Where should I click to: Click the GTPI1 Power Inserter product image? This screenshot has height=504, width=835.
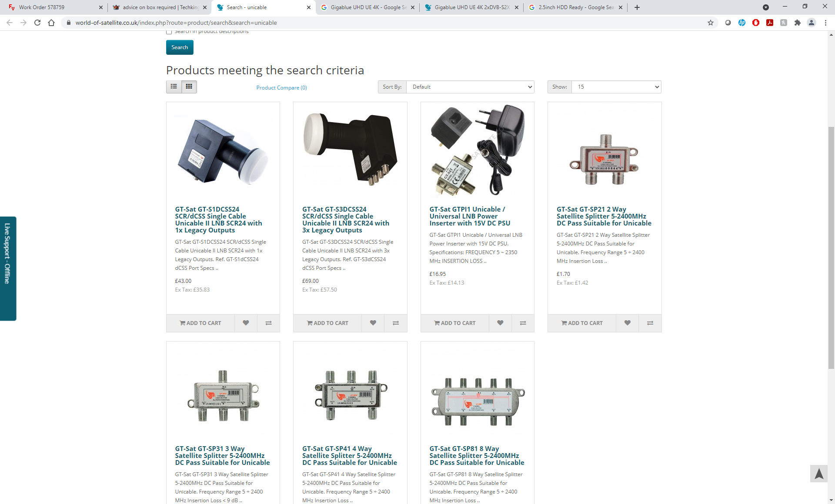pos(478,150)
